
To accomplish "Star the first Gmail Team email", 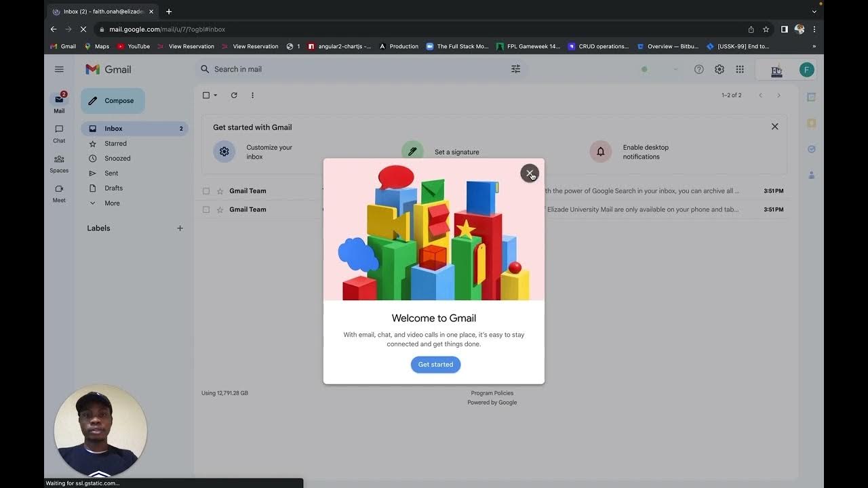I will tap(220, 191).
